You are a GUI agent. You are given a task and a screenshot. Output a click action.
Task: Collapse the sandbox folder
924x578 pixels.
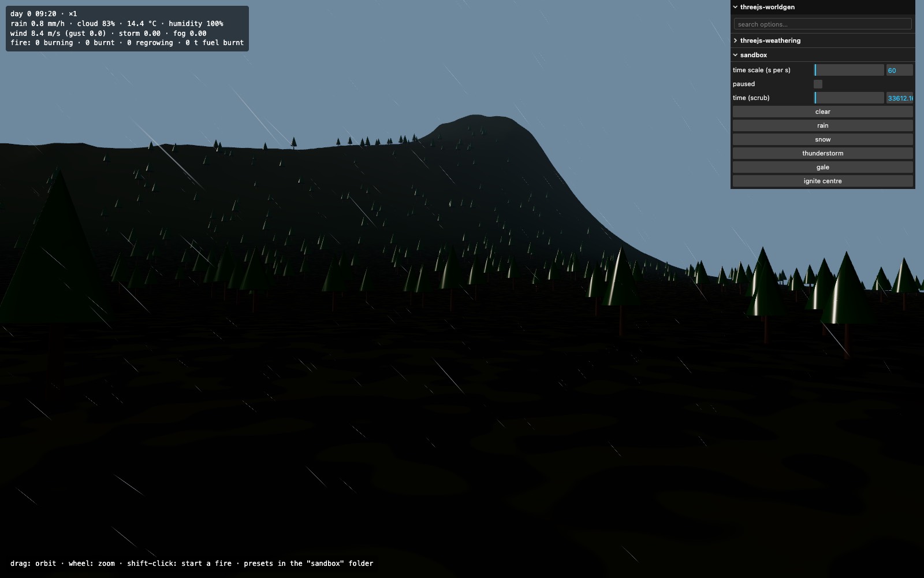(822, 55)
